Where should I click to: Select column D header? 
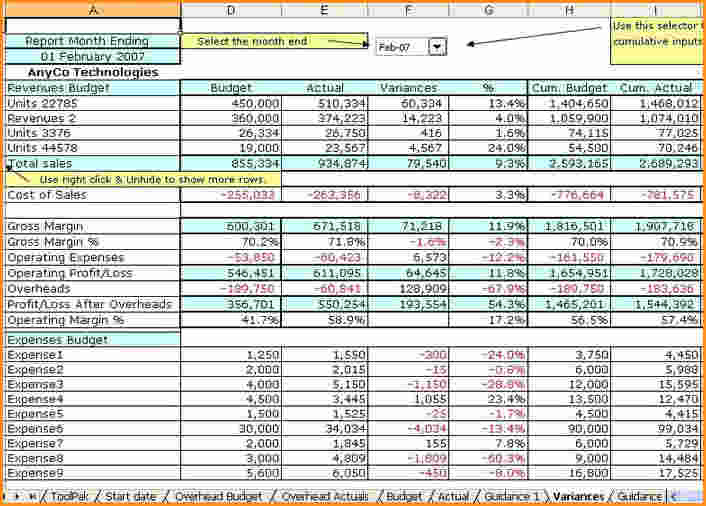tap(231, 10)
